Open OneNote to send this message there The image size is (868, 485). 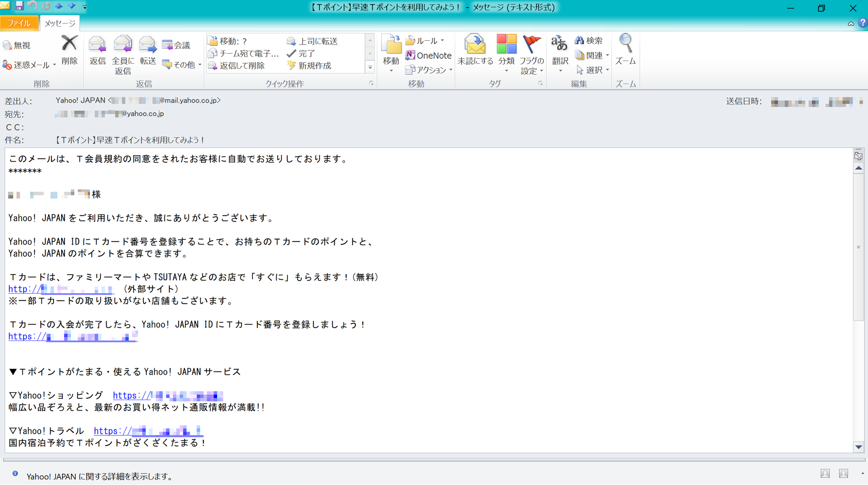coord(428,55)
